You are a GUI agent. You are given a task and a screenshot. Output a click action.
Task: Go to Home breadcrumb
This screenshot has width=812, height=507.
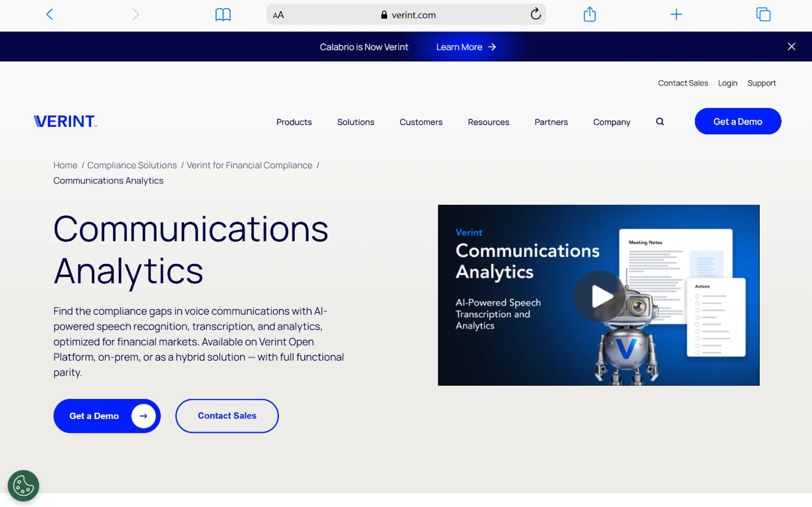click(65, 165)
